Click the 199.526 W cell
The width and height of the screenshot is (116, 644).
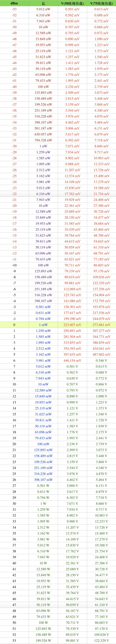pos(43,641)
